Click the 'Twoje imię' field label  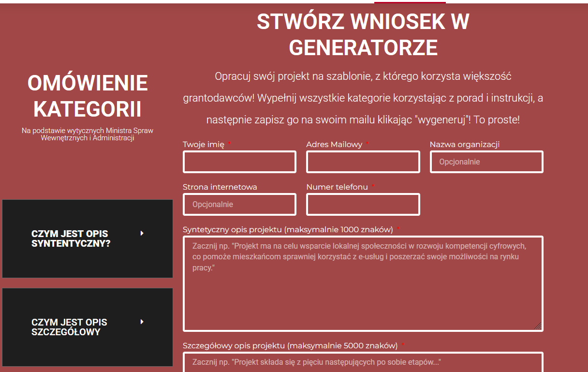(x=203, y=144)
